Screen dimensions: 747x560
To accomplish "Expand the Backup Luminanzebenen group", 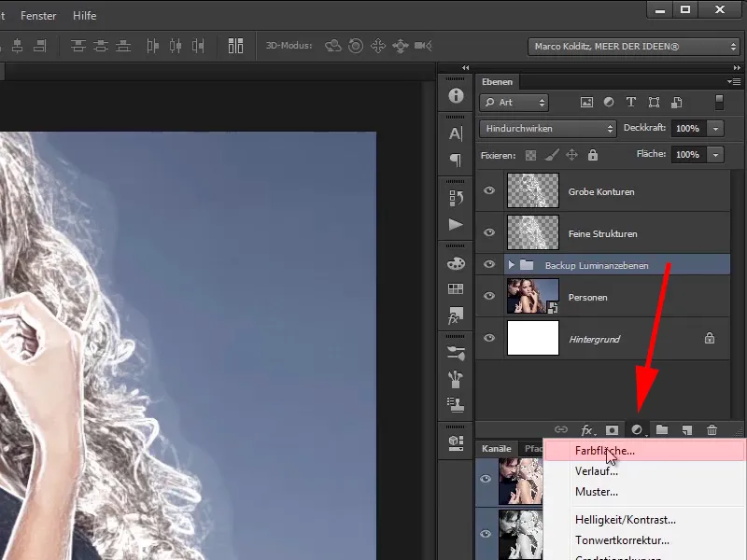I will point(511,265).
